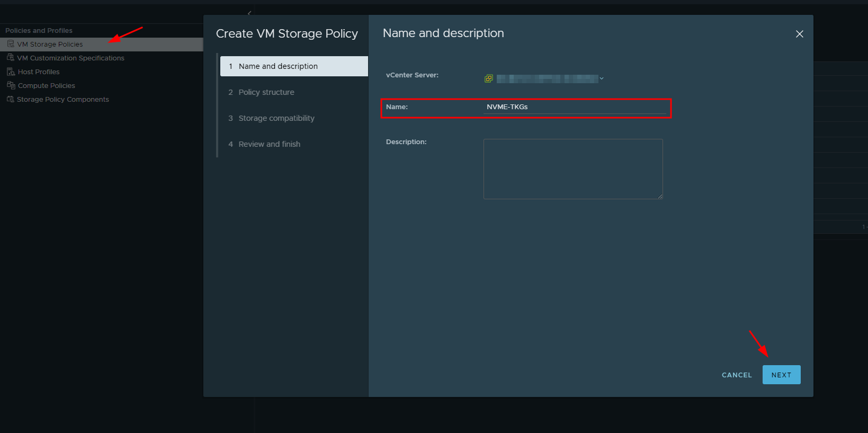Click the Description box resize handle
This screenshot has height=433, width=868.
[660, 196]
